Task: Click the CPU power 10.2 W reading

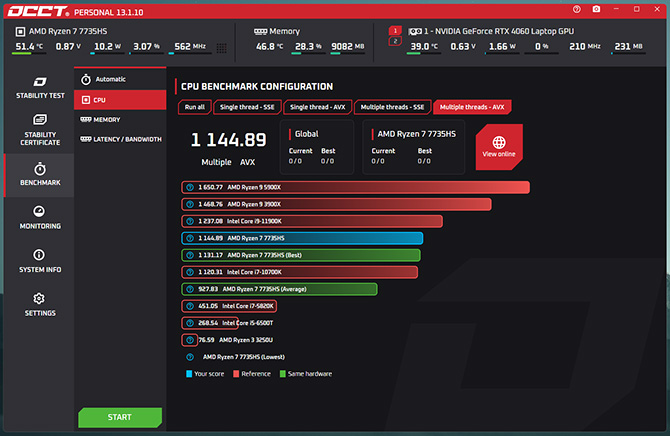Action: coord(107,46)
